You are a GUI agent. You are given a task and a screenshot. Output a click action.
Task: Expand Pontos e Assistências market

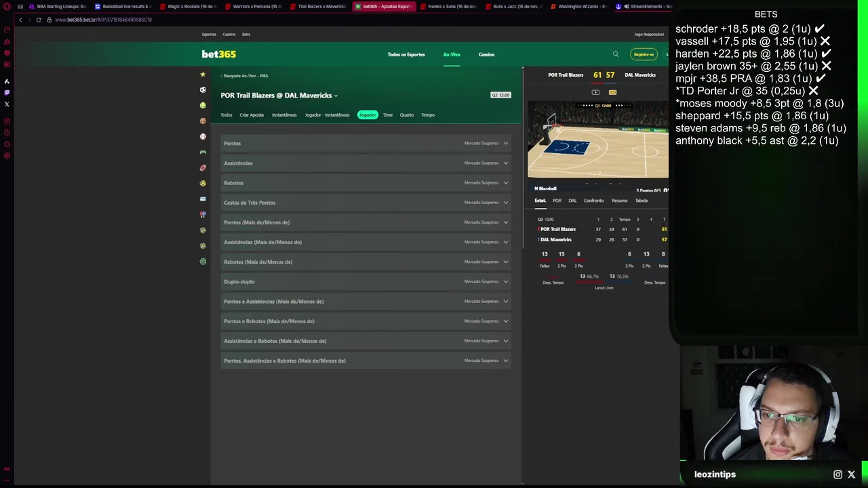(x=366, y=301)
